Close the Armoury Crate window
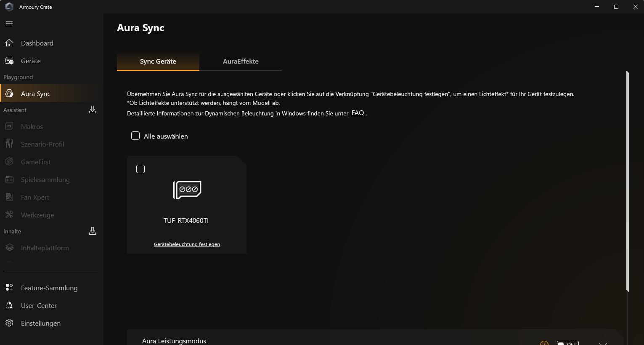Viewport: 644px width, 345px height. pos(636,7)
